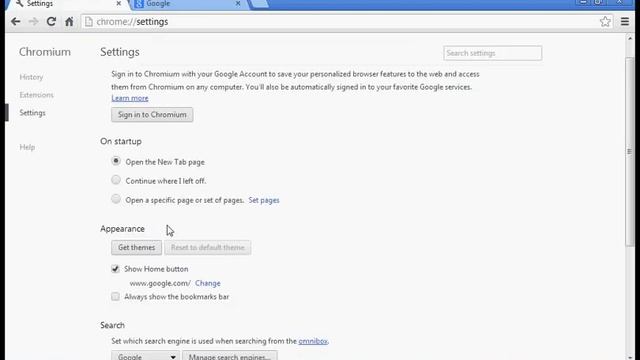Screen dimensions: 640x360
Task: Open a new tab with the new-tab button
Action: coord(259,4)
